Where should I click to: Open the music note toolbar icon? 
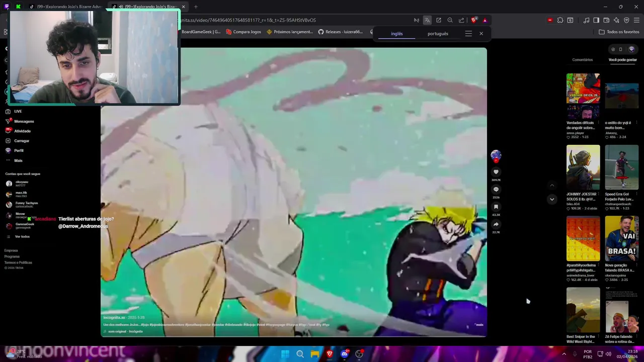(x=586, y=20)
